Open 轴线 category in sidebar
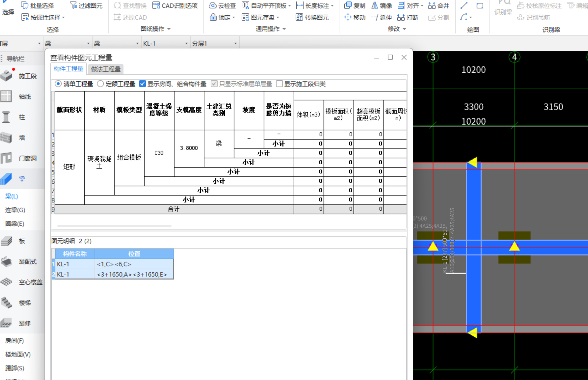 (22, 97)
